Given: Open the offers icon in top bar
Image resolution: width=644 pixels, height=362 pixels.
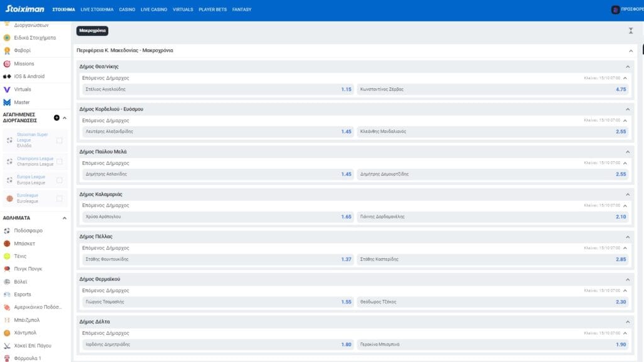Looking at the screenshot, I should tap(616, 9).
